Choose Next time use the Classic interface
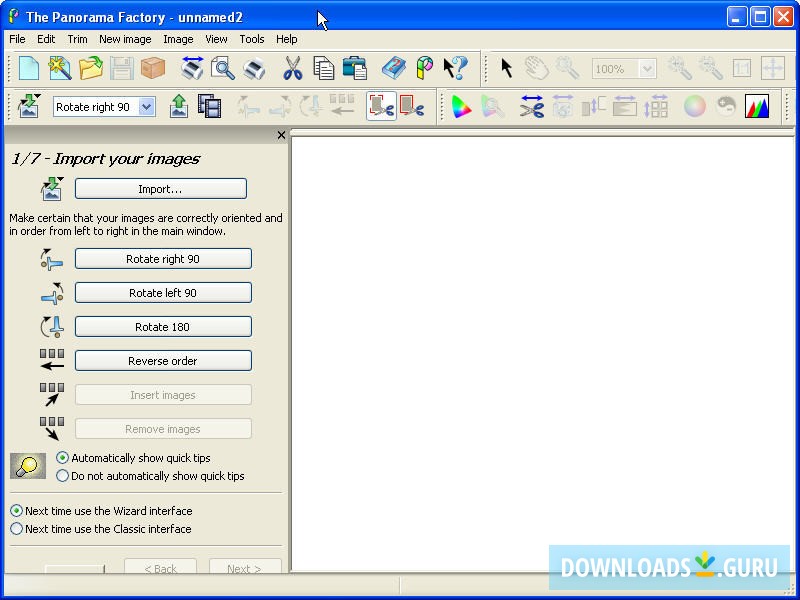The width and height of the screenshot is (800, 600). coord(16,529)
